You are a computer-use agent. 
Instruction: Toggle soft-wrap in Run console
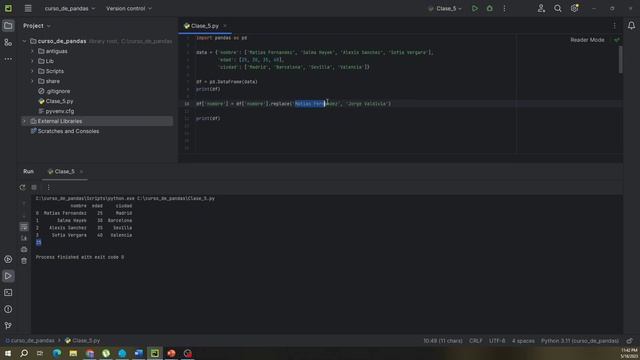24,227
